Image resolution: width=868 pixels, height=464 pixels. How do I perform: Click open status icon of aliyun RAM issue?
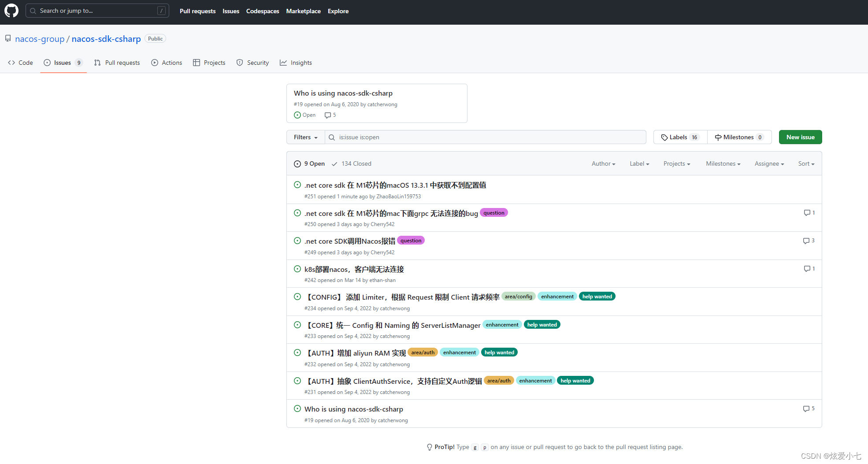point(297,353)
